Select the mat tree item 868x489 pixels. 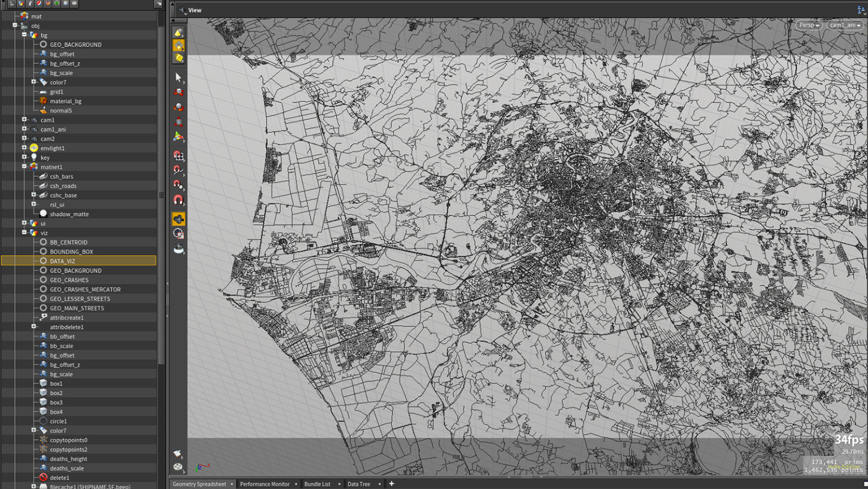pyautogui.click(x=36, y=16)
